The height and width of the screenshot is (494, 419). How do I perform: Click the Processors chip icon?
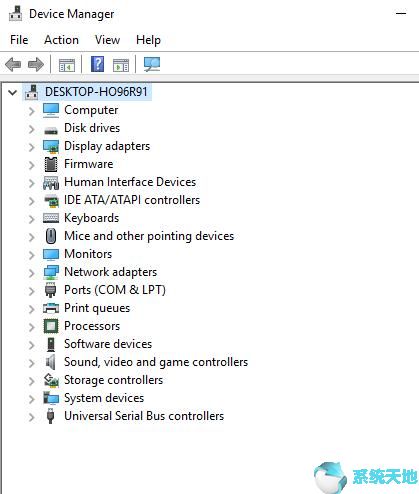click(x=51, y=326)
